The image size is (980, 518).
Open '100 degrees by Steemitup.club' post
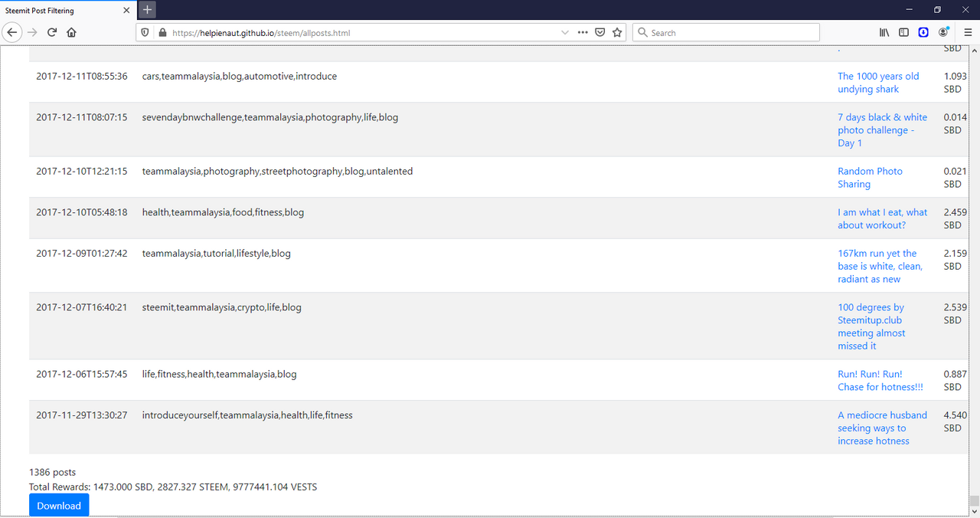pos(871,326)
